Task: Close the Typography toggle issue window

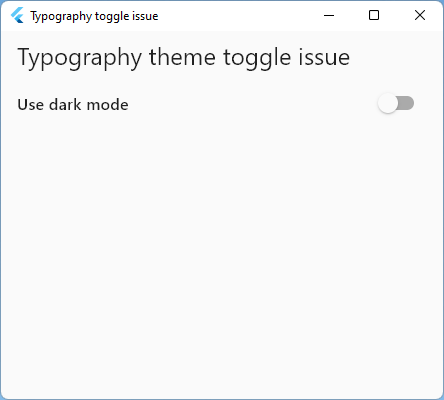Action: tap(420, 15)
